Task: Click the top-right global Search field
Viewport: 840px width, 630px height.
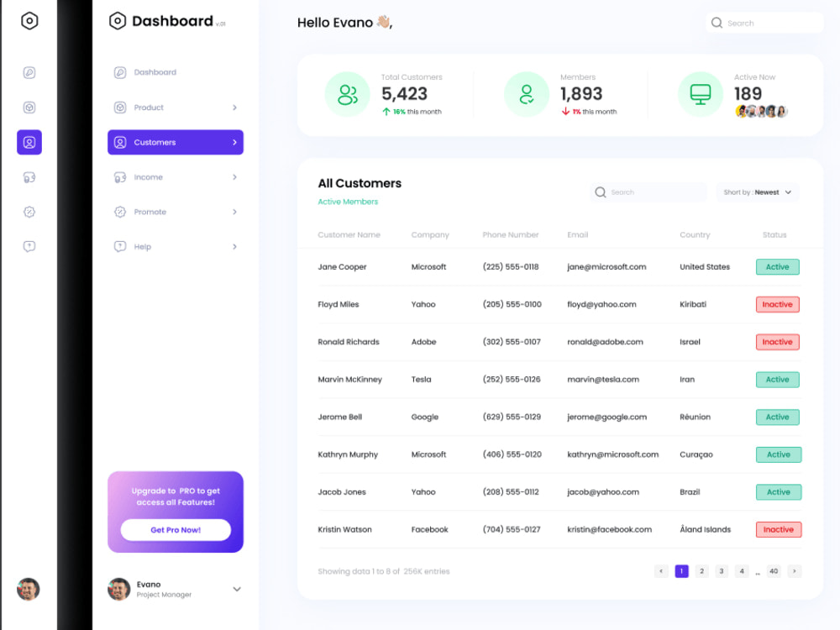Action: click(x=764, y=23)
